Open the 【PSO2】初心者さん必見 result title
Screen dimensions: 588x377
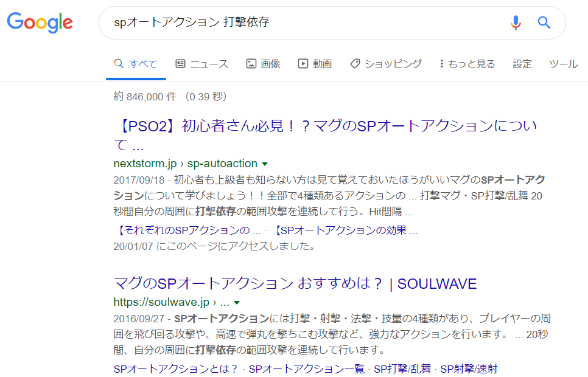click(326, 135)
